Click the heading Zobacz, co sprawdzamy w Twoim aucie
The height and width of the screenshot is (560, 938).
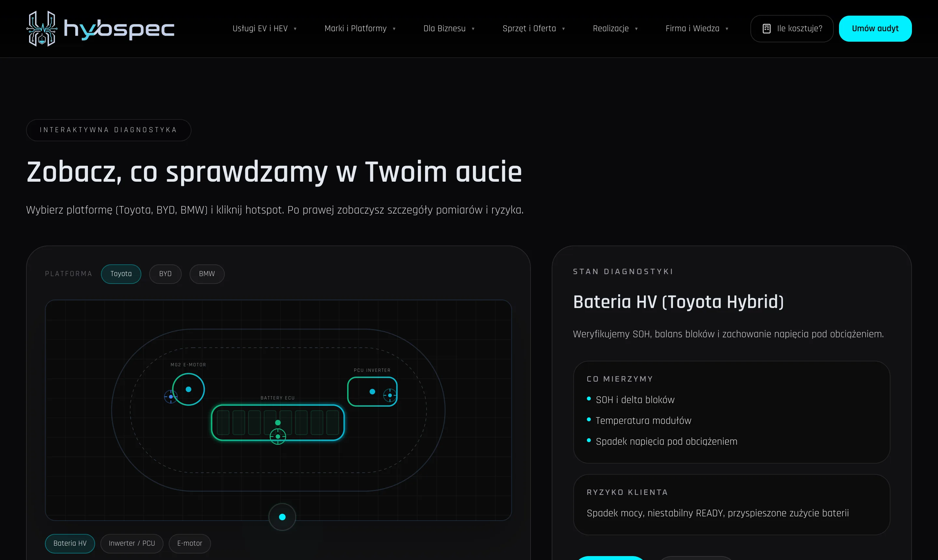point(275,172)
